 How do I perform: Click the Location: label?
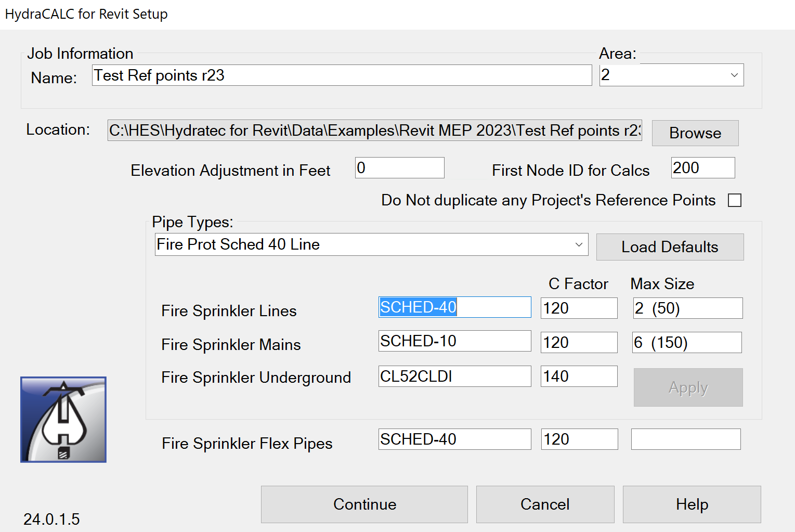[x=58, y=129]
